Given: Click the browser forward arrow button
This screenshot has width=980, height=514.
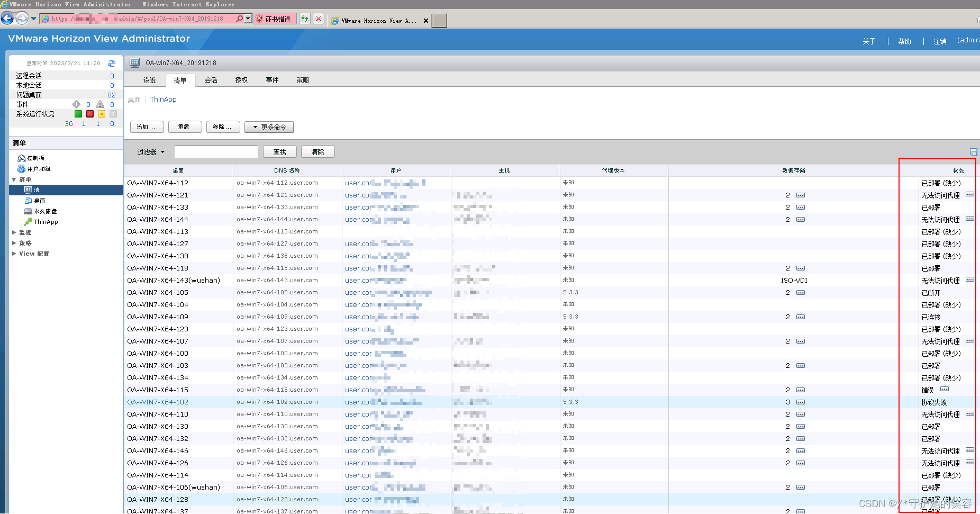Looking at the screenshot, I should point(21,19).
